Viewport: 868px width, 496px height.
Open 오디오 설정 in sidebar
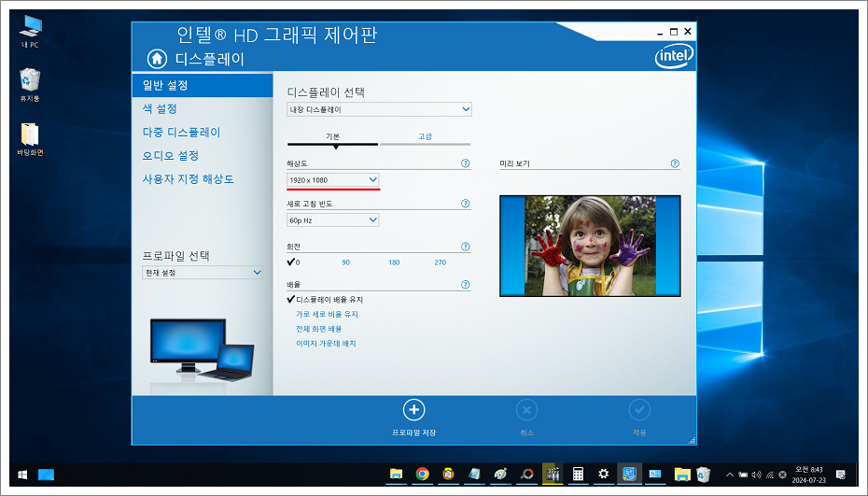click(171, 156)
